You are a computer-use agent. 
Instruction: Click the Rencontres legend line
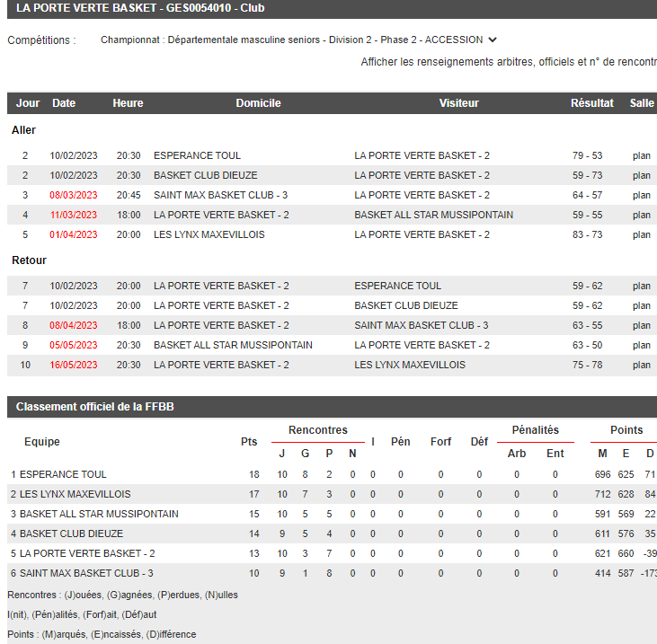point(122,595)
